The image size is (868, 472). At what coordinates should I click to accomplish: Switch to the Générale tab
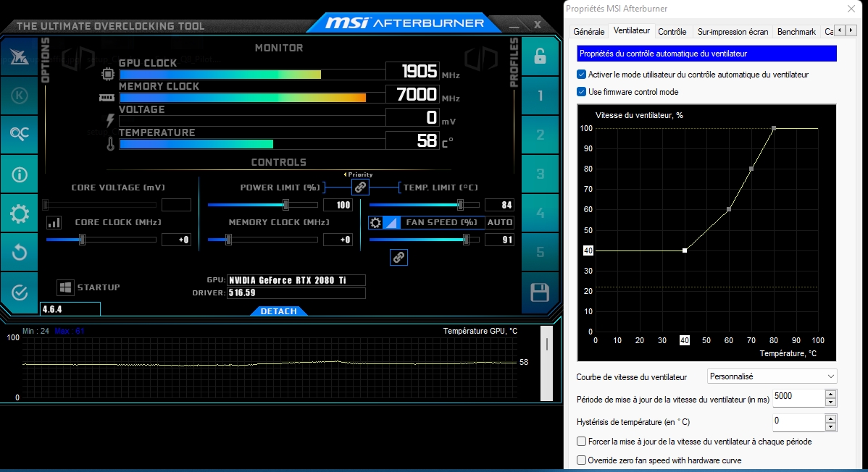pyautogui.click(x=589, y=32)
